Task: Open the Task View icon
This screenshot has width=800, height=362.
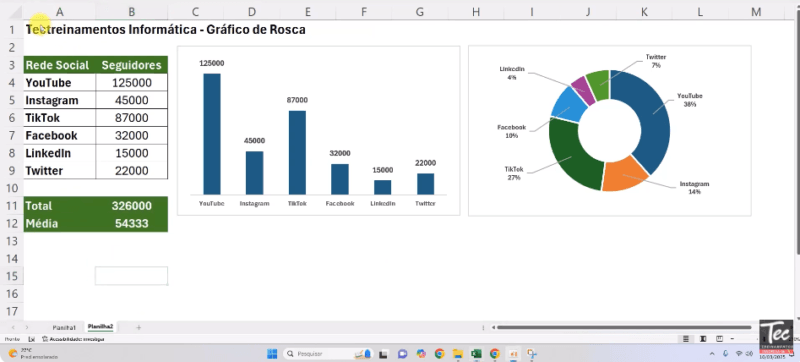Action: (384, 353)
